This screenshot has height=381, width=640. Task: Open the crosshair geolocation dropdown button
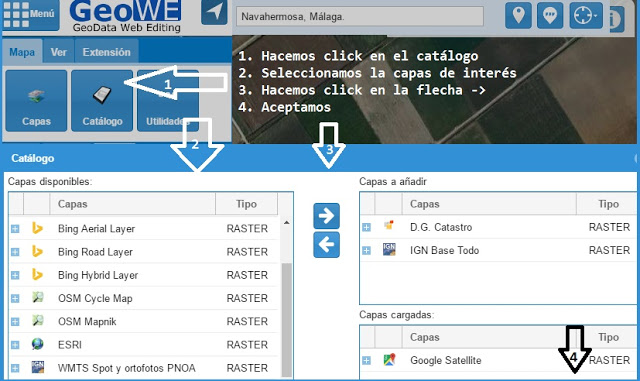coord(586,15)
